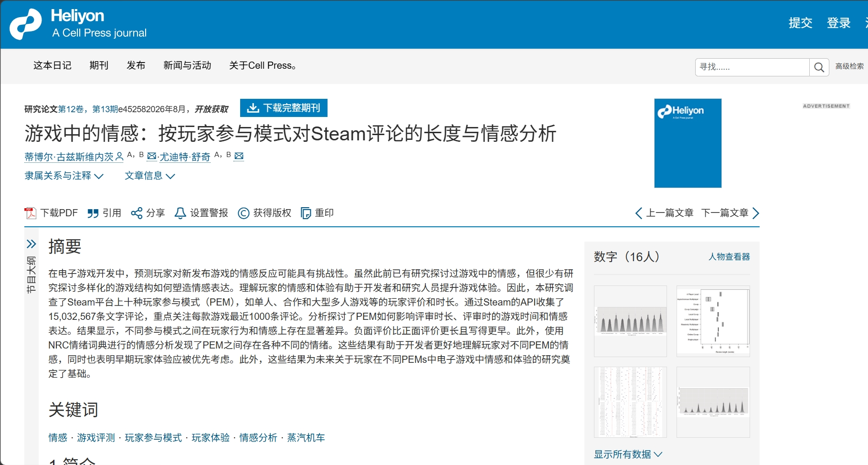Expand 文章信息 dropdown
Viewport: 868px width, 465px height.
click(150, 176)
